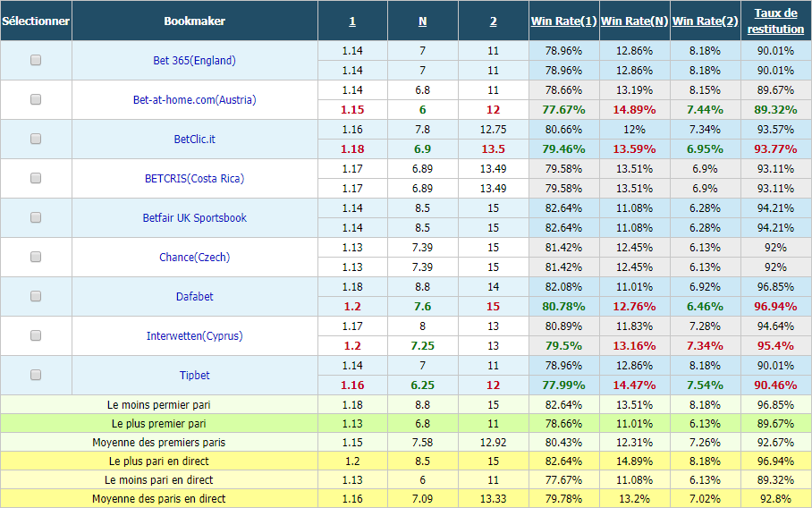Click the 96.94% restitution value in Dafabet row
The image size is (812, 508).
(x=775, y=307)
